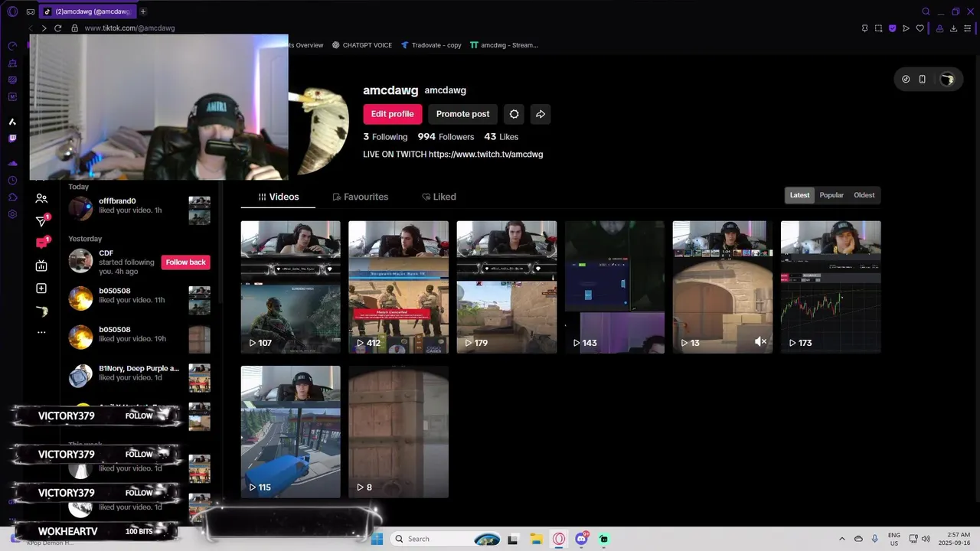This screenshot has width=980, height=551.
Task: Open the video with 107 views
Action: click(x=290, y=287)
